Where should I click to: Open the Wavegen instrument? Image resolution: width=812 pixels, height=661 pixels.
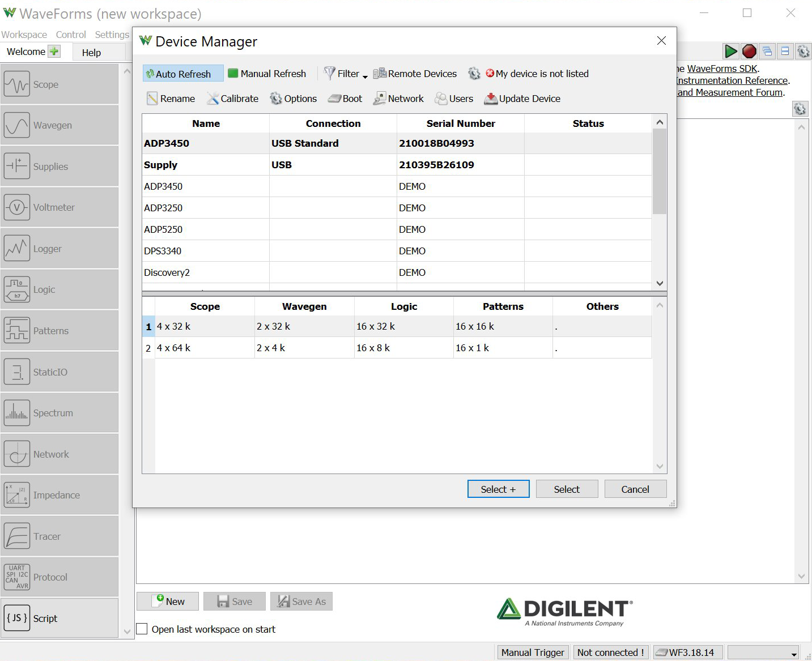(59, 125)
